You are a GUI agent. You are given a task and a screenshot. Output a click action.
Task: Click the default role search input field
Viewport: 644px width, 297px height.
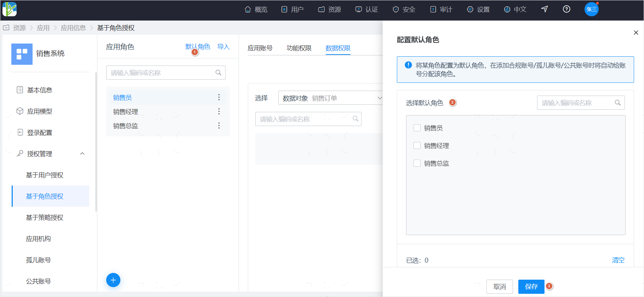click(x=581, y=103)
